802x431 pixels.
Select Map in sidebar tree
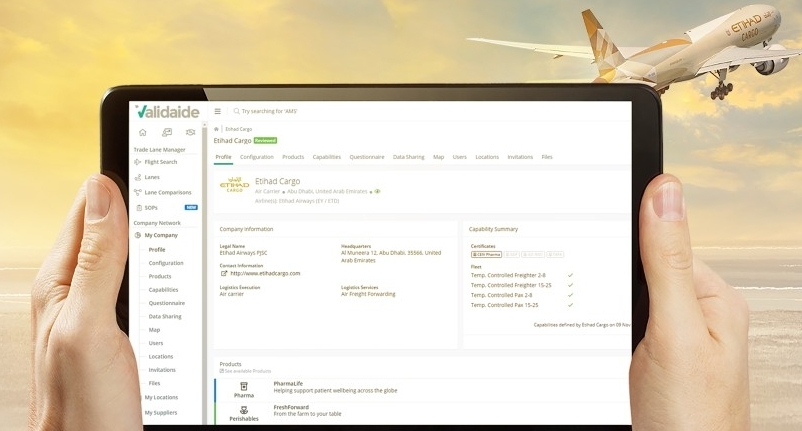154,330
